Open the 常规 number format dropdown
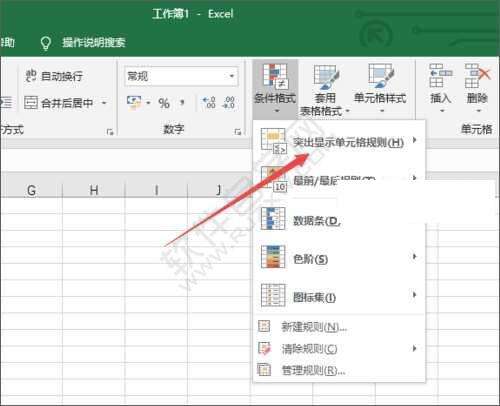 (x=181, y=77)
